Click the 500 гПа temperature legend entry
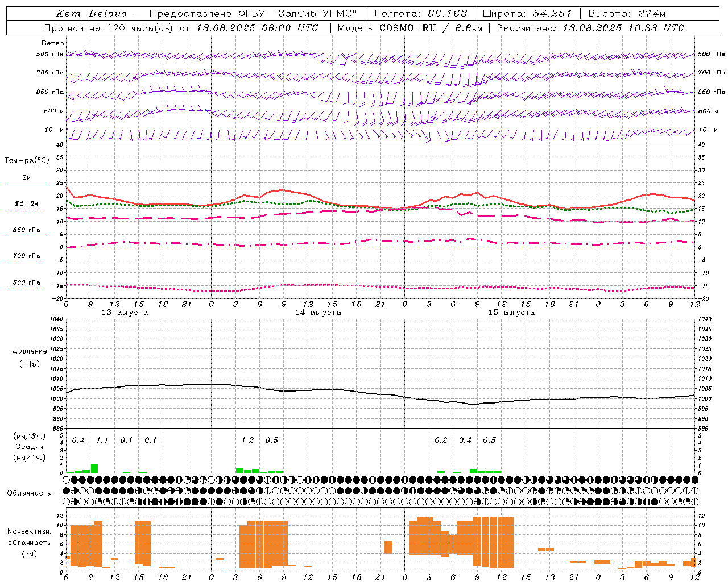 pos(26,282)
